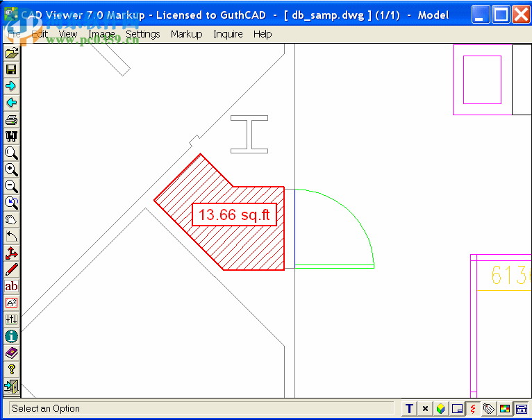Open the purple help book icon

(12, 353)
